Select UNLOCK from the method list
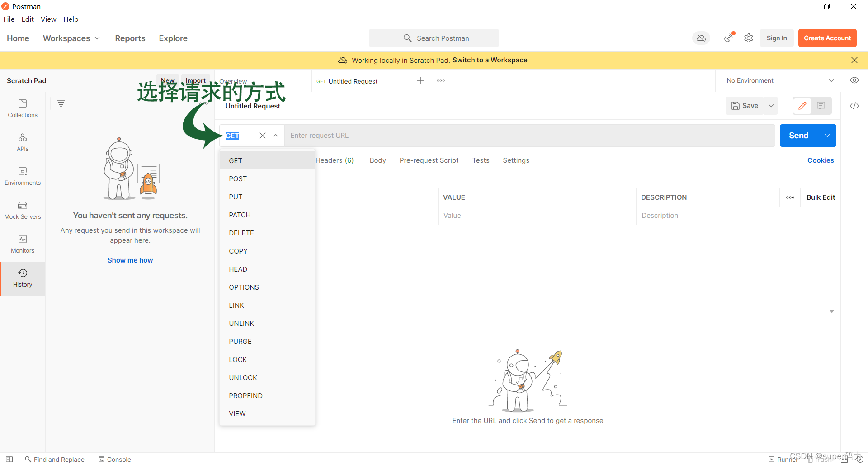The image size is (868, 465). coord(267,378)
